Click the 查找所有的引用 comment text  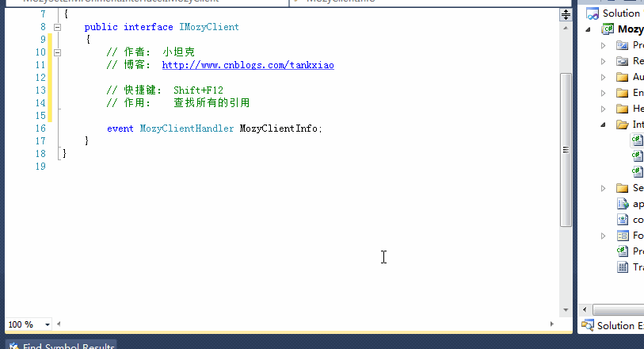(x=211, y=103)
